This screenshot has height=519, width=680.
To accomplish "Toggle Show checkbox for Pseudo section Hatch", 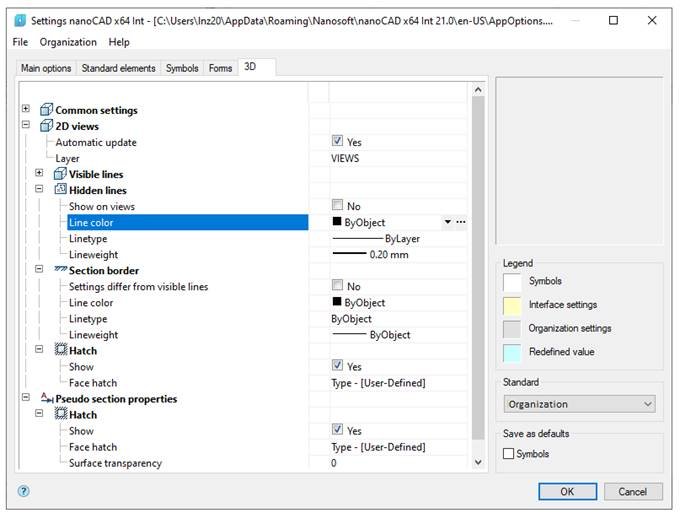I will click(337, 429).
